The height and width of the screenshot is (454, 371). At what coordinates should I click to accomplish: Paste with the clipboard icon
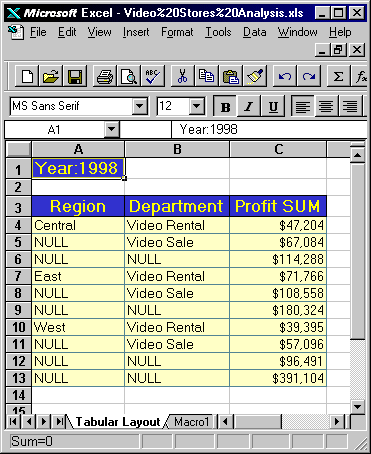pos(230,76)
